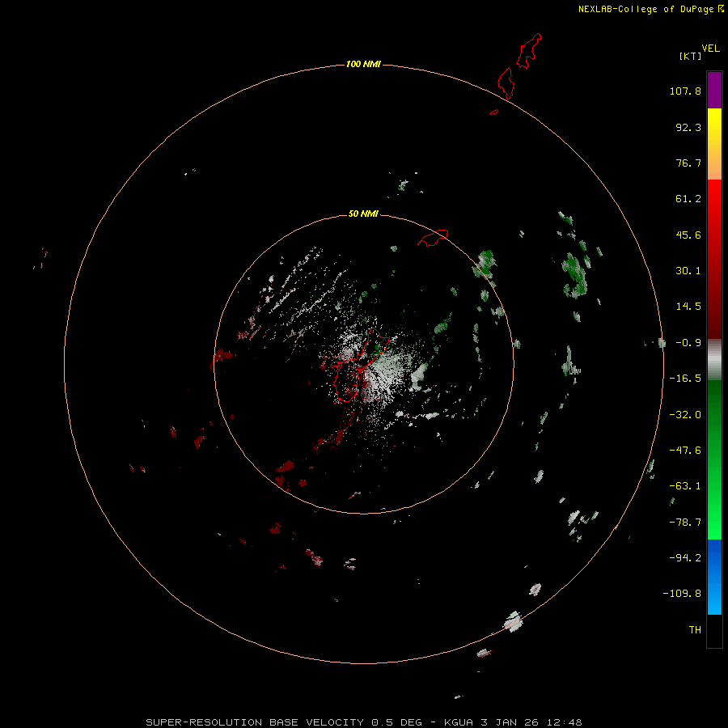Click the -94.2 legend value
The width and height of the screenshot is (728, 728).
click(685, 558)
